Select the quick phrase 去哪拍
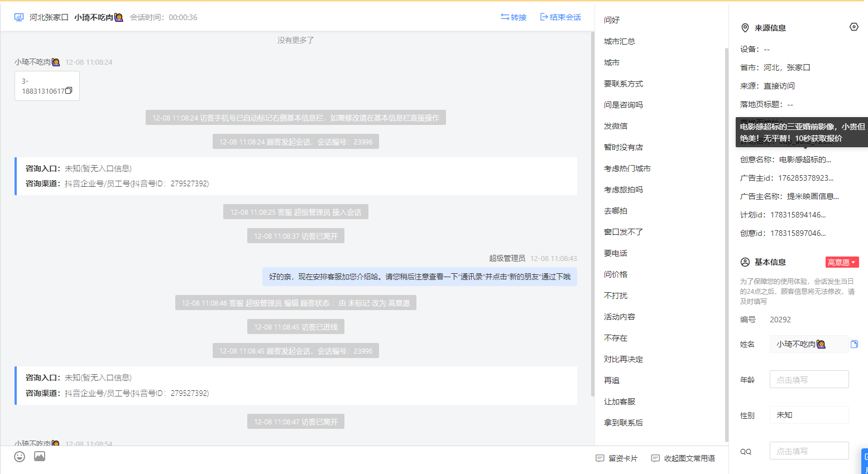868x474 pixels. [616, 211]
